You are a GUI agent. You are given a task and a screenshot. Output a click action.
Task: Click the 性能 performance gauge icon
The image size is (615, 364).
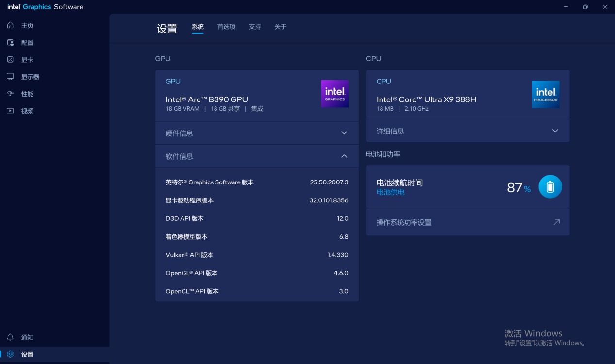coord(10,94)
